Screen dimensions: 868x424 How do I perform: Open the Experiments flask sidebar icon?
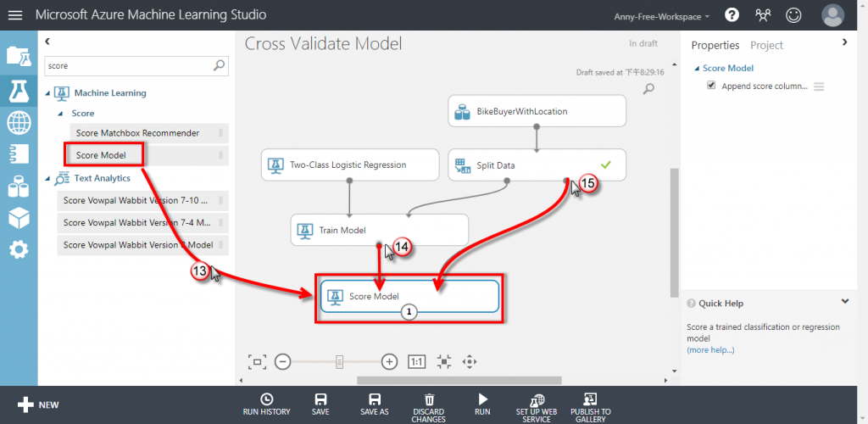[x=19, y=91]
